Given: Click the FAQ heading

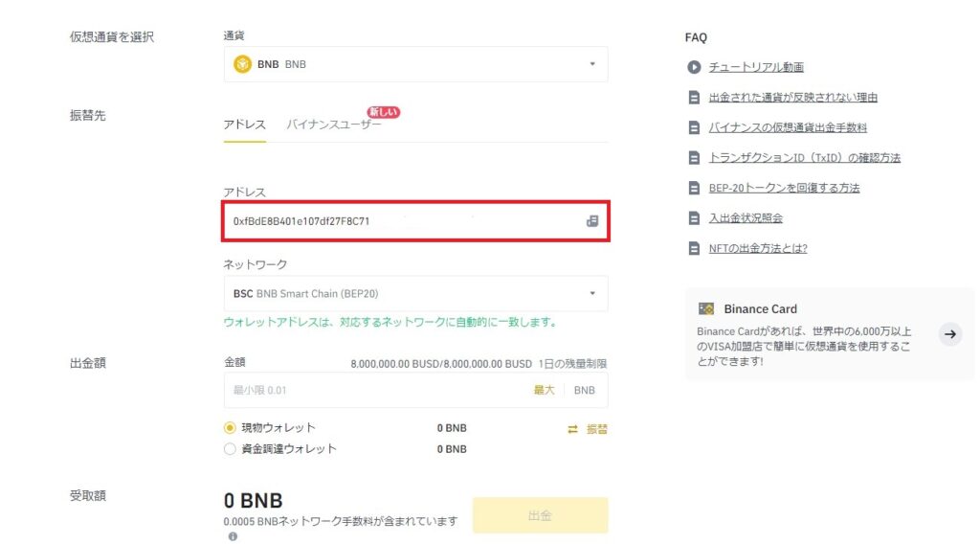Looking at the screenshot, I should click(x=696, y=37).
